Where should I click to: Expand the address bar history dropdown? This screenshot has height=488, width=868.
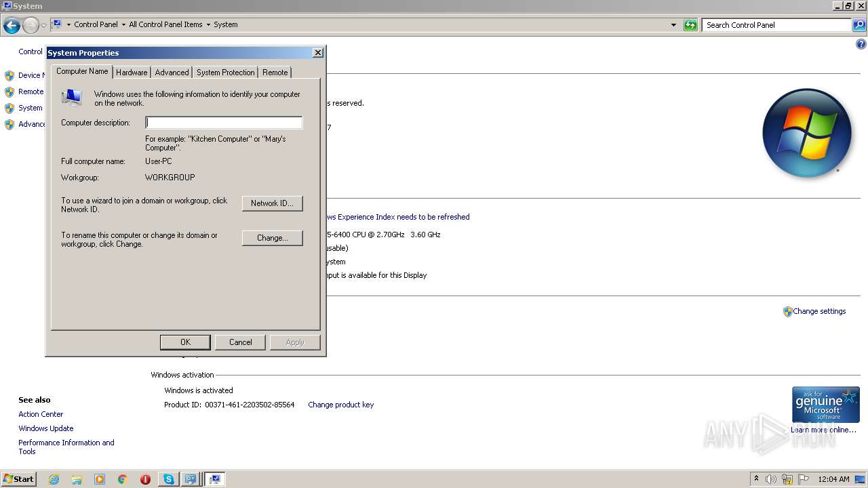673,25
